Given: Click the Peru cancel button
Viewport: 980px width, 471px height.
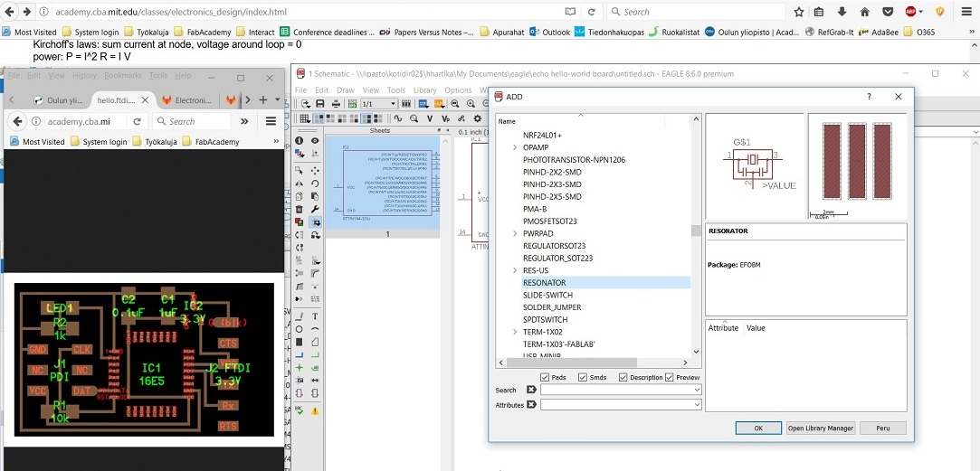Looking at the screenshot, I should pyautogui.click(x=882, y=428).
